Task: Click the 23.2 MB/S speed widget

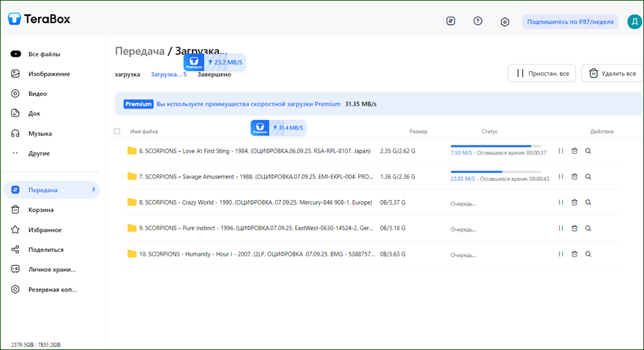Action: pyautogui.click(x=214, y=62)
